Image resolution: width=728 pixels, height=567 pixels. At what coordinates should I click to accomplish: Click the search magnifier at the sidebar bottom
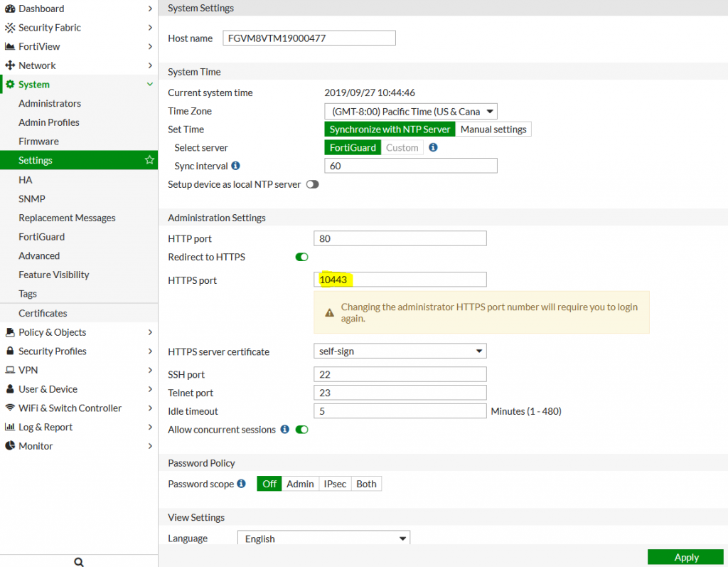pos(78,561)
